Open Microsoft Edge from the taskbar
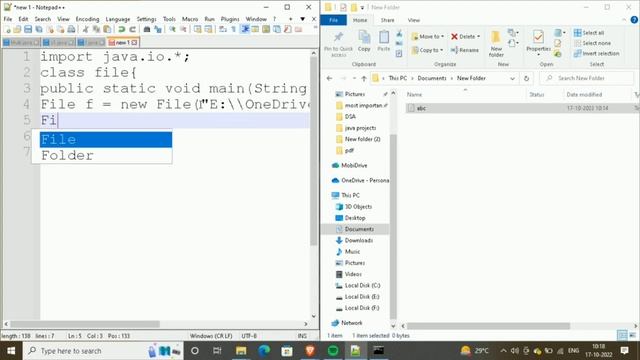This screenshot has height=360, width=640. tap(264, 351)
